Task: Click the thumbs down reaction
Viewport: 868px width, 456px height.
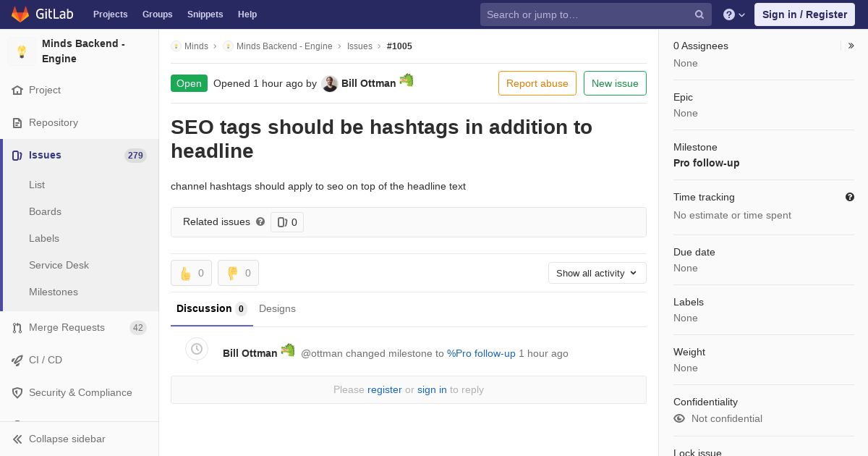Action: (x=238, y=273)
